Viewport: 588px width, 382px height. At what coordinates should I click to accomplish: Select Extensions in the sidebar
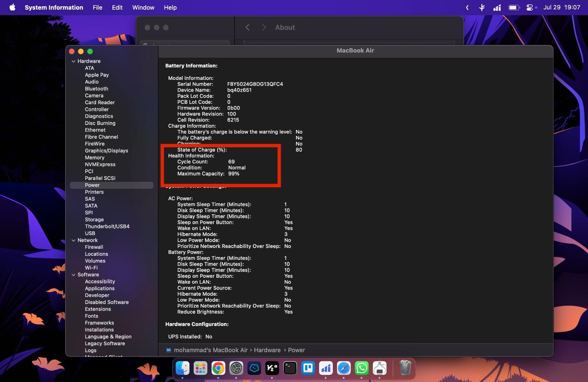click(98, 309)
